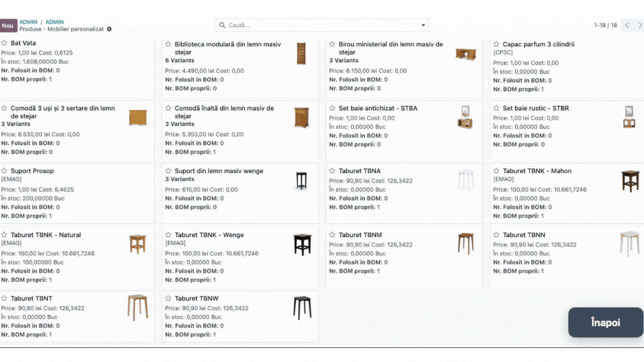Click the Înapoi button
The image size is (644, 362).
606,322
